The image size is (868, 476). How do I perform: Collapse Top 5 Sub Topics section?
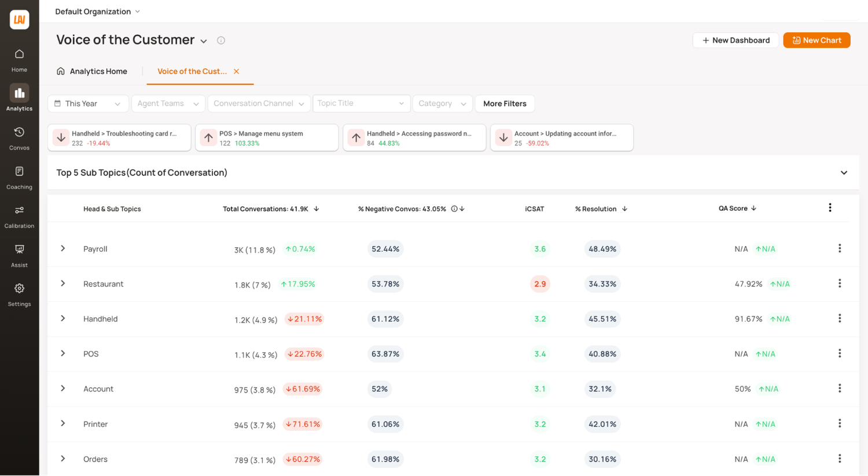coord(844,173)
